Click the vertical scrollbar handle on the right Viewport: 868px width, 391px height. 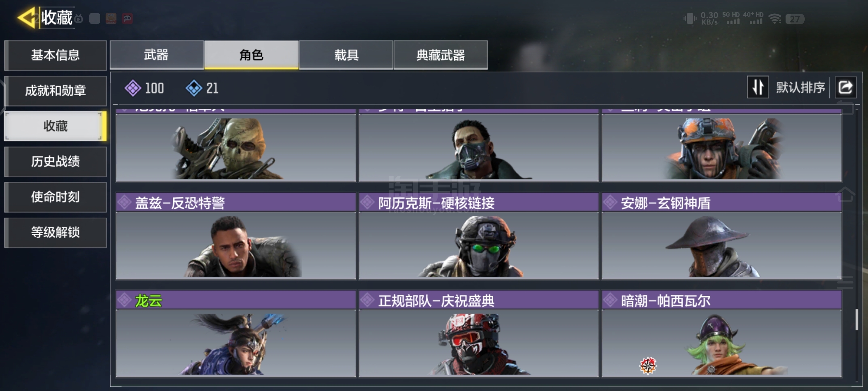[x=856, y=319]
